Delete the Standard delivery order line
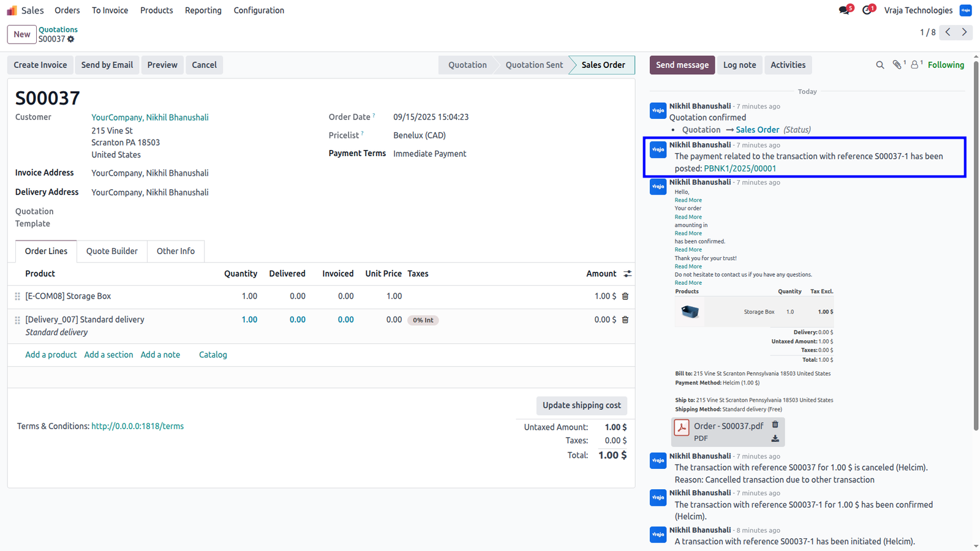980x551 pixels. (x=625, y=320)
